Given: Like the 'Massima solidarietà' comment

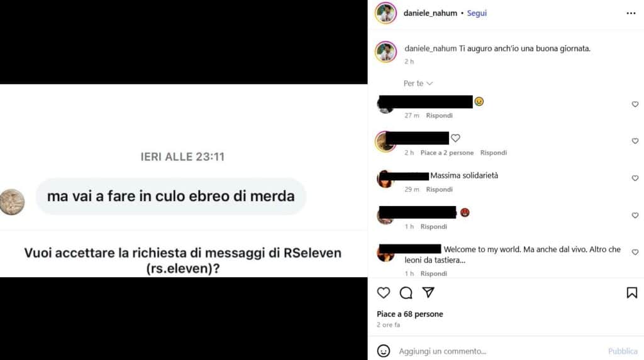Looking at the screenshot, I should click(x=635, y=178).
